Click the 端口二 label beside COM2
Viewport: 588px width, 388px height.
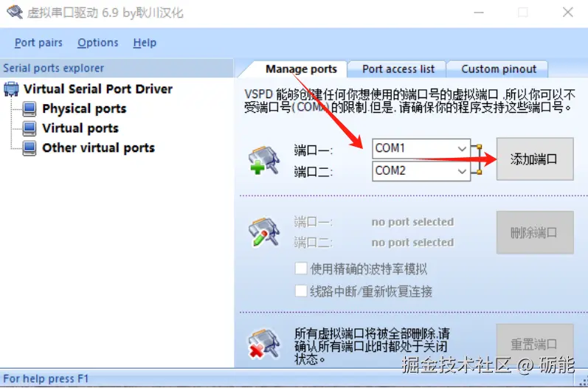point(313,172)
